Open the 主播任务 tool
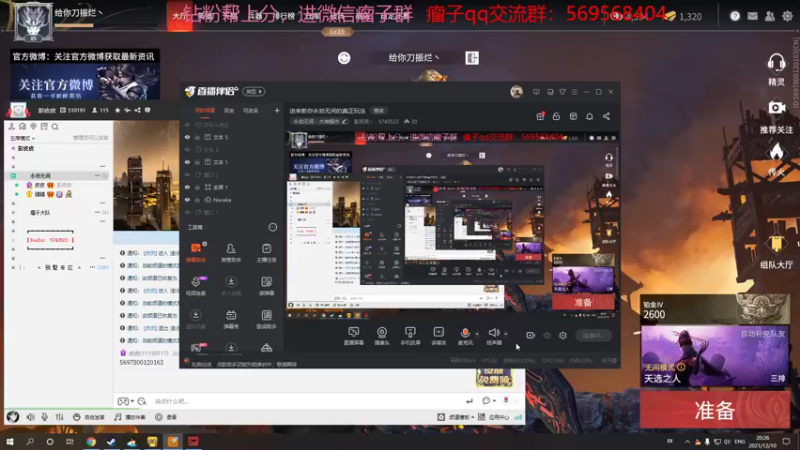 pos(266,252)
